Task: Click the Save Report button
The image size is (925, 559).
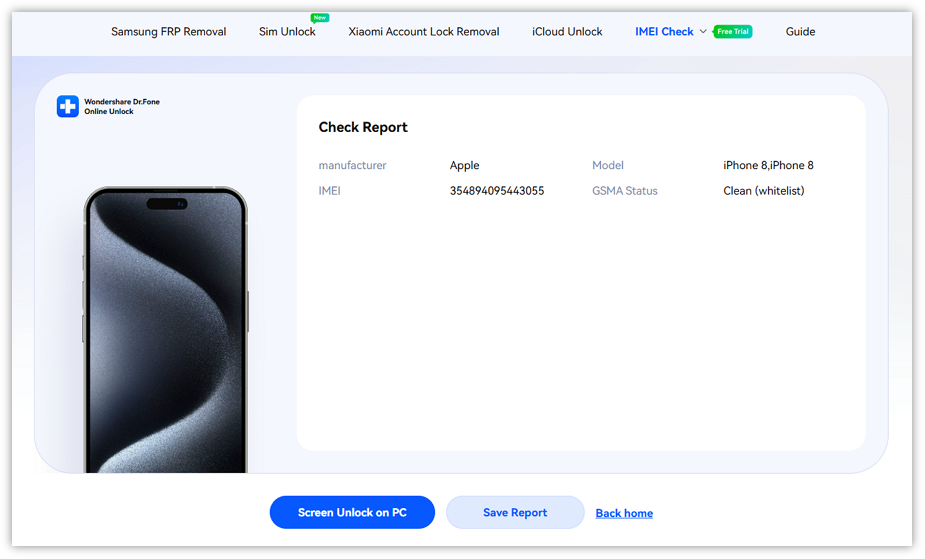Action: point(515,512)
